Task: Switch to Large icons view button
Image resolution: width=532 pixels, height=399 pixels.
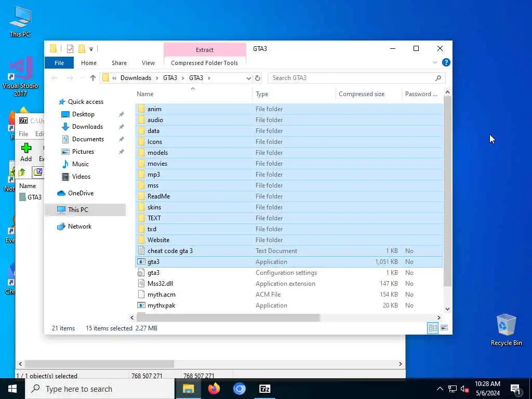Action: (x=444, y=328)
